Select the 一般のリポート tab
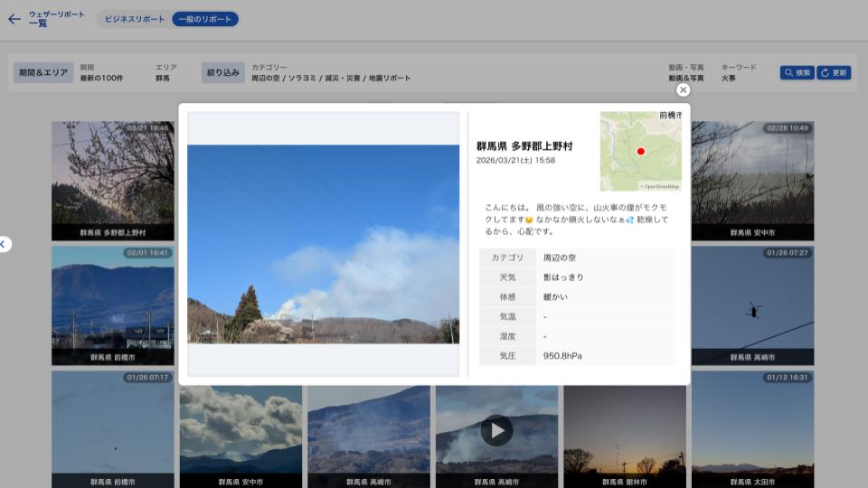Viewport: 868px width, 488px height. coord(205,19)
